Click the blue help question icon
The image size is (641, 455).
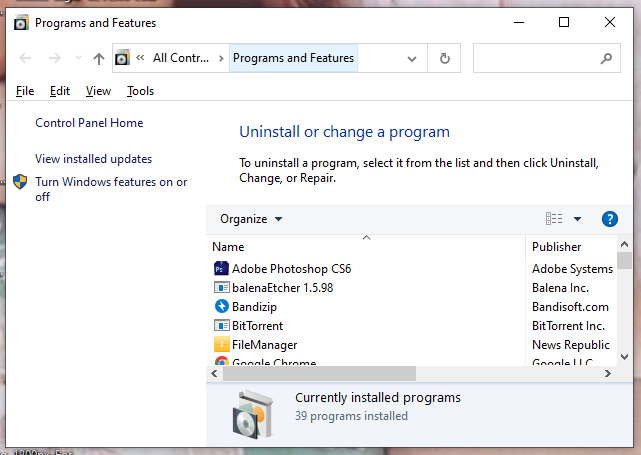tap(610, 219)
